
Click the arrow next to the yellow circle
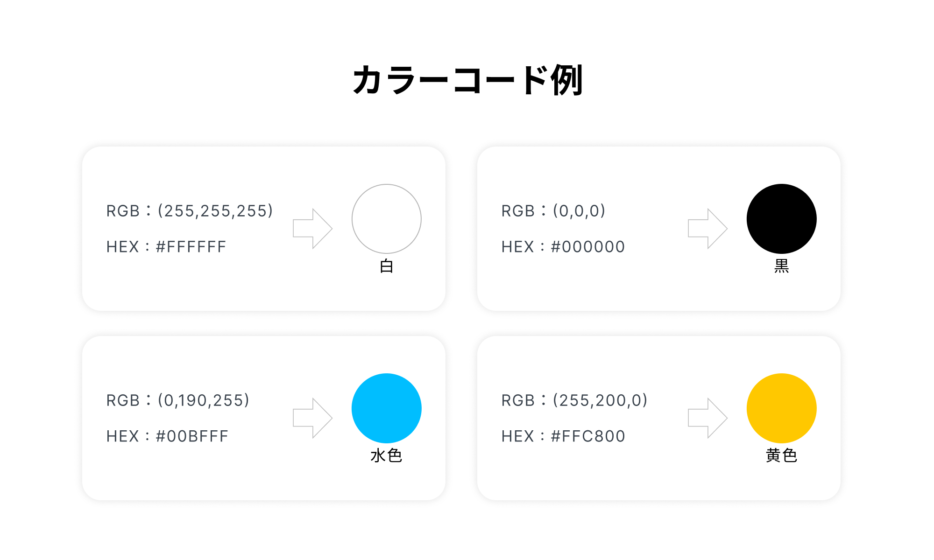coord(708,418)
